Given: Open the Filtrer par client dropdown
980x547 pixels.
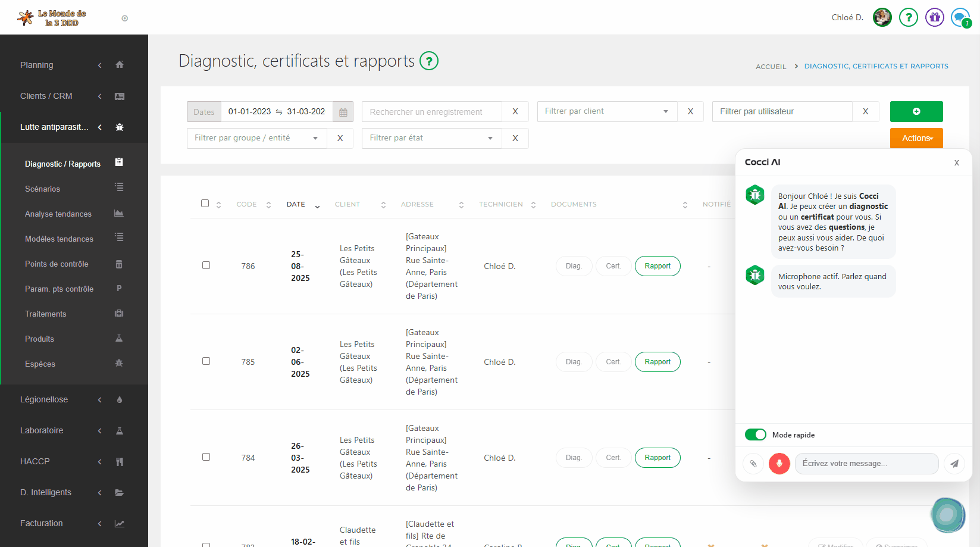Looking at the screenshot, I should tap(607, 111).
